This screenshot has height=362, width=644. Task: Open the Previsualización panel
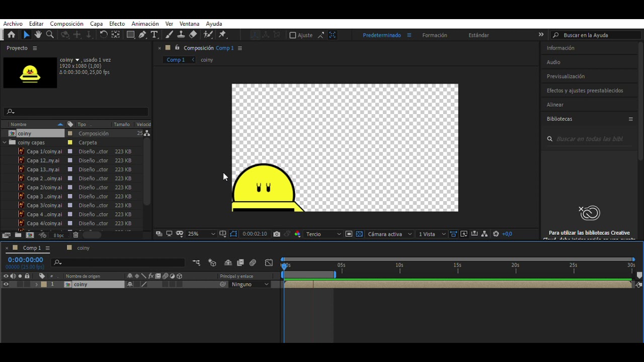pos(566,76)
